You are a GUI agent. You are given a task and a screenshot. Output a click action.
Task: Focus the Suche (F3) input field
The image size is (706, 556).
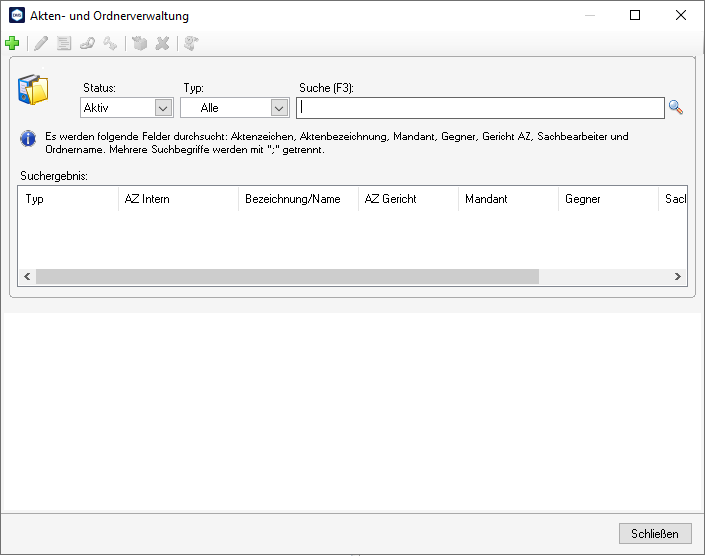point(480,108)
